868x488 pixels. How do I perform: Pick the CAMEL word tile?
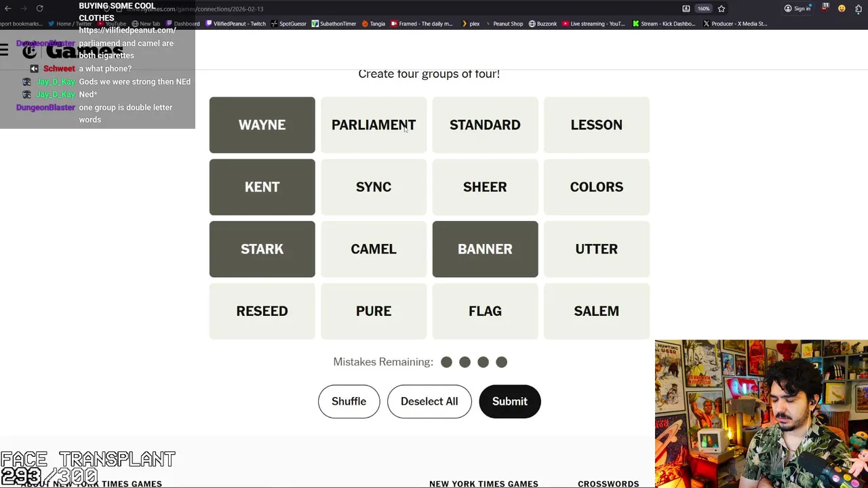click(x=374, y=249)
